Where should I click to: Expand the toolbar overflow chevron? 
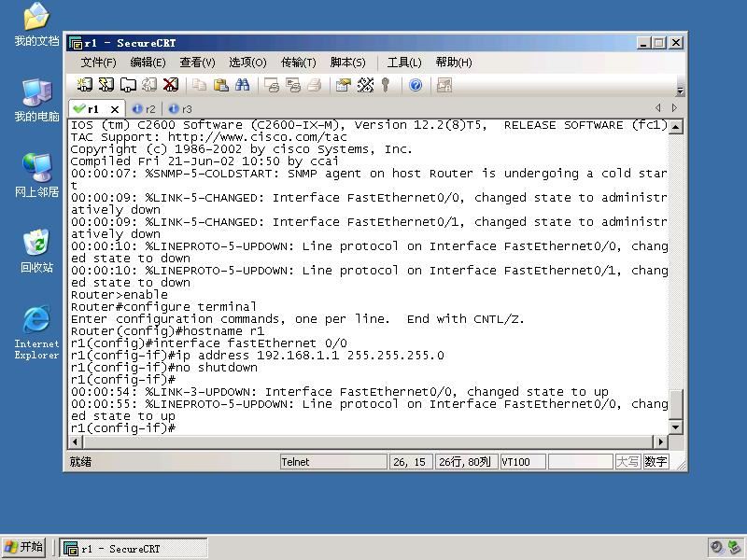coord(681,90)
